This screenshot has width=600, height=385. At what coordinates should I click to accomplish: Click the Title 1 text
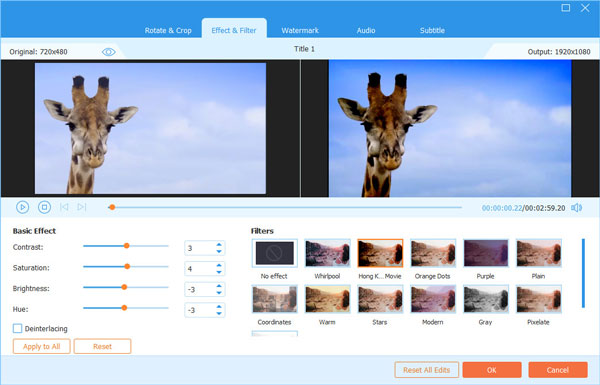pos(304,49)
